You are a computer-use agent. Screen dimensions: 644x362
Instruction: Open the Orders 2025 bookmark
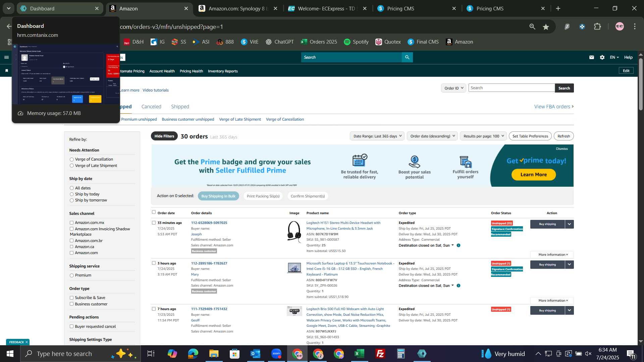tap(319, 42)
